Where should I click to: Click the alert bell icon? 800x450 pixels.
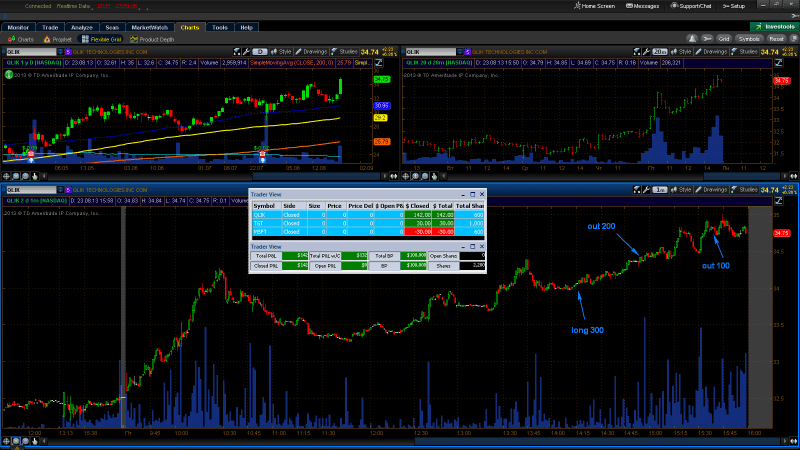tap(692, 39)
